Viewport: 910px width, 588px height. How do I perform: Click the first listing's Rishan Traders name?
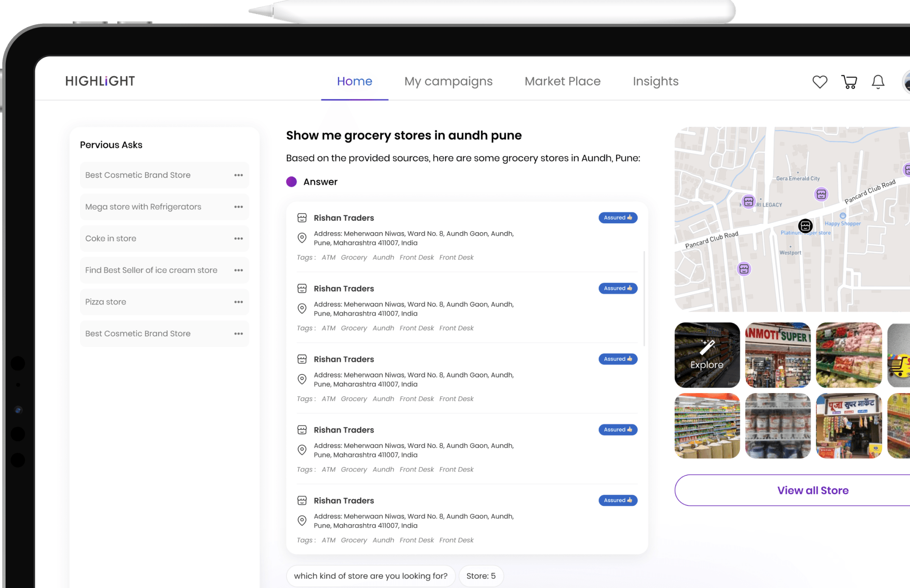coord(344,218)
